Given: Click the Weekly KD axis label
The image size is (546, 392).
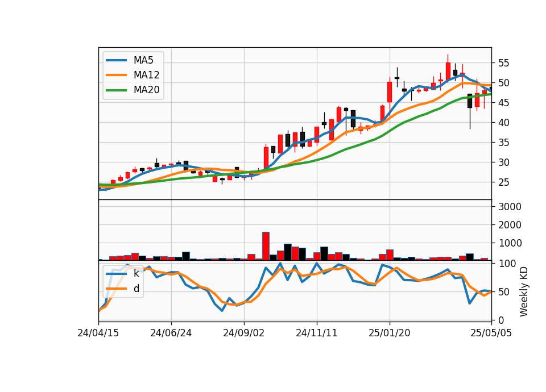Looking at the screenshot, I should click(x=523, y=291).
